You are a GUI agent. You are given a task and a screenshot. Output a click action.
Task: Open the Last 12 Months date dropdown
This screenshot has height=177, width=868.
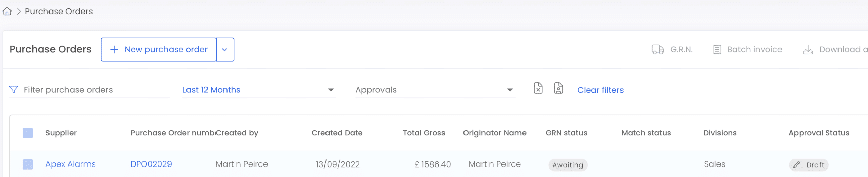tap(259, 90)
